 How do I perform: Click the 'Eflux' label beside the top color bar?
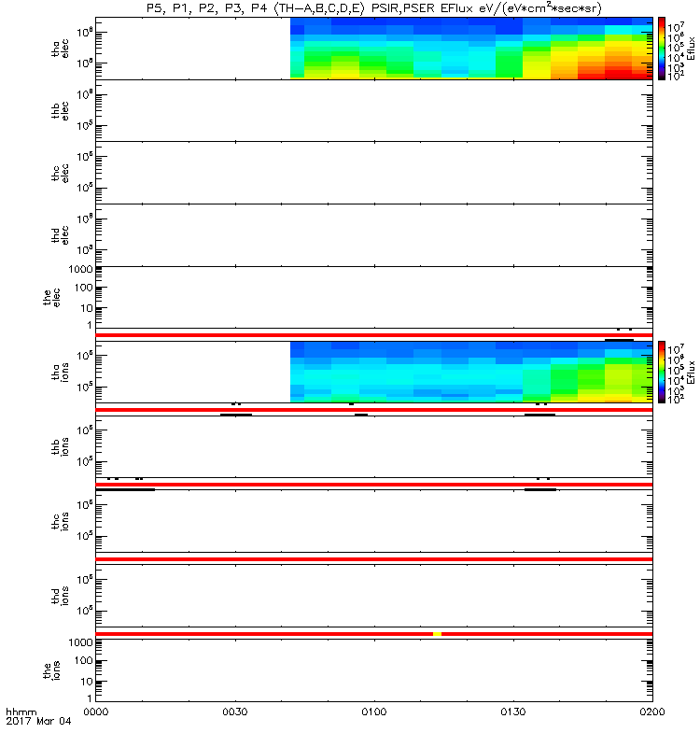coord(692,49)
